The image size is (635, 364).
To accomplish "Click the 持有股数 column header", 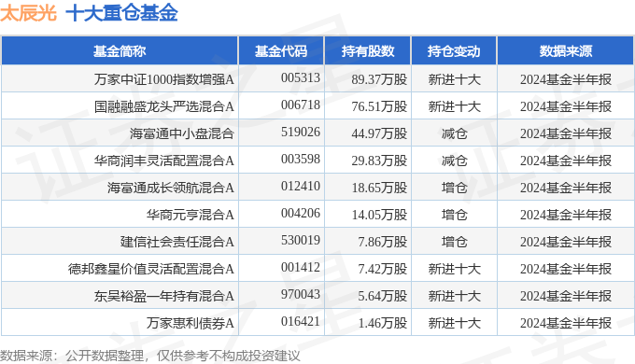I will [368, 51].
